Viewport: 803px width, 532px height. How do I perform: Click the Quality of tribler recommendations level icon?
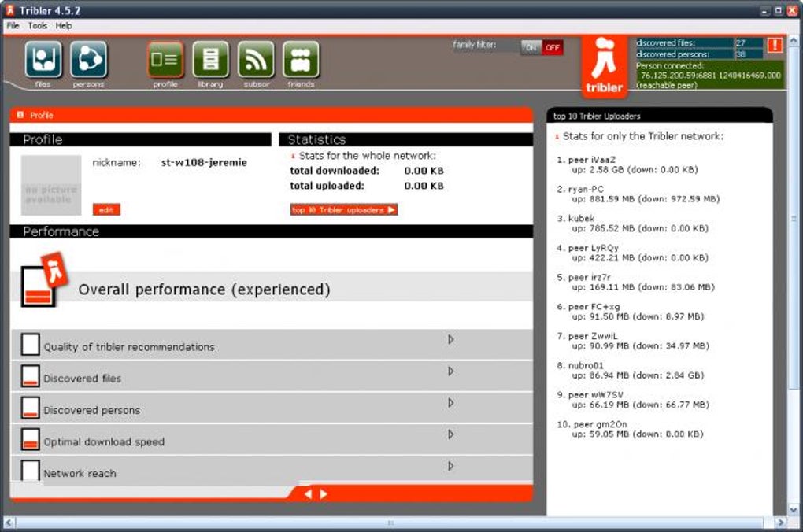(x=30, y=344)
